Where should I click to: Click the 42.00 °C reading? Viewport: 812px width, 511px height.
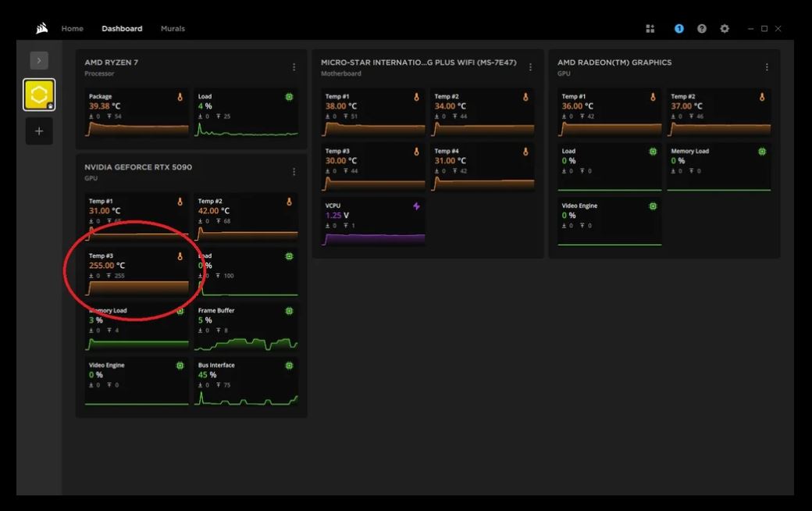click(214, 211)
